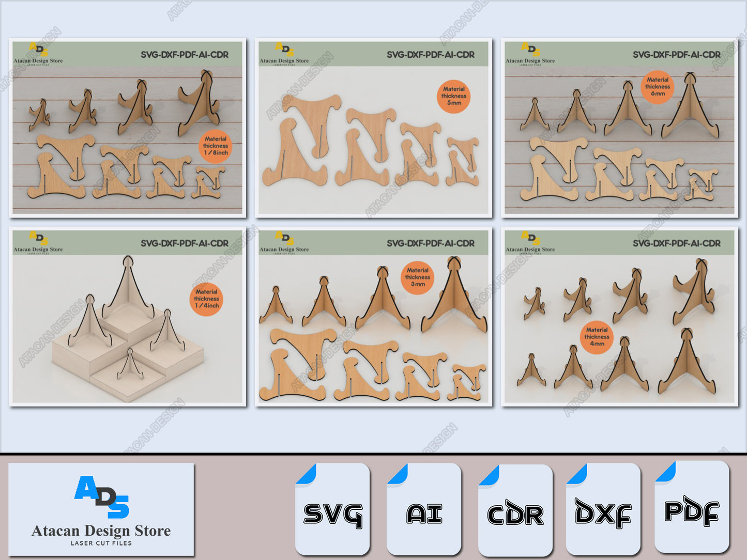Pick the DXF file format icon
Image resolution: width=747 pixels, height=560 pixels.
tap(603, 509)
